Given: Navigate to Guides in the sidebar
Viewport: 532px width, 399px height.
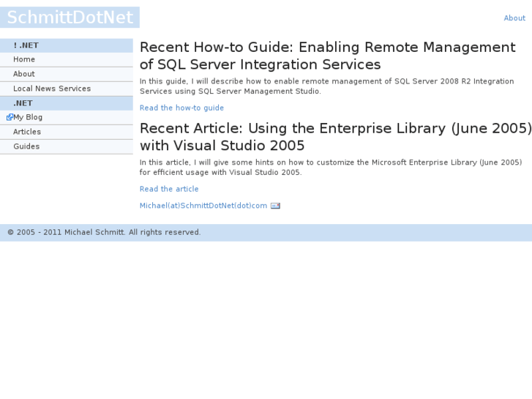Looking at the screenshot, I should [x=26, y=146].
